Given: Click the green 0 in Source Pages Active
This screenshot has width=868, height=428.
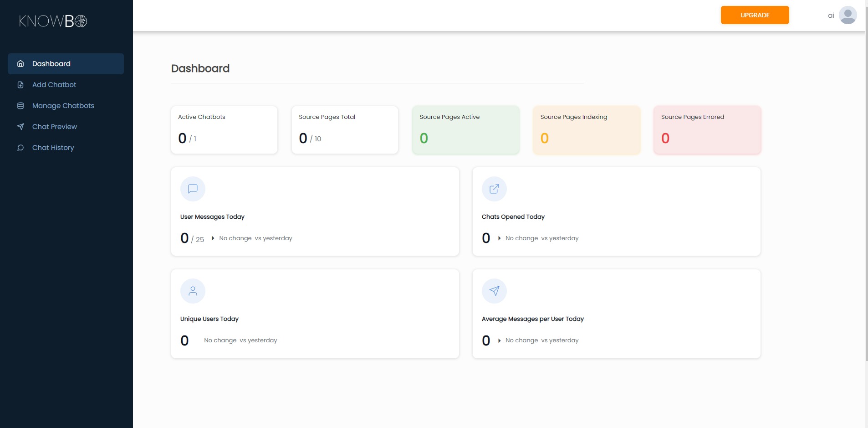Looking at the screenshot, I should (x=424, y=138).
